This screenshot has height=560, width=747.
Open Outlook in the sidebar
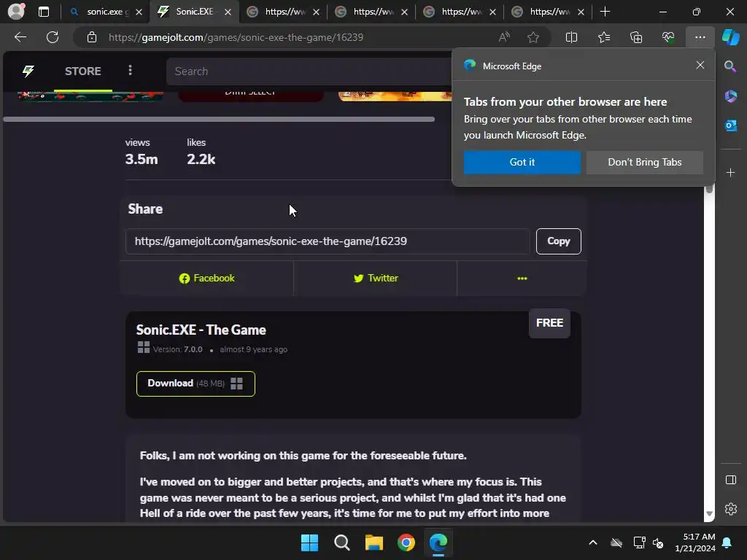tap(730, 125)
